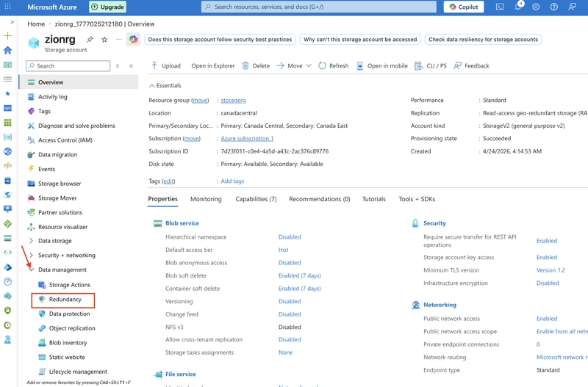The image size is (588, 387).
Task: Go to Home icon in left rail
Action: pyautogui.click(x=7, y=50)
